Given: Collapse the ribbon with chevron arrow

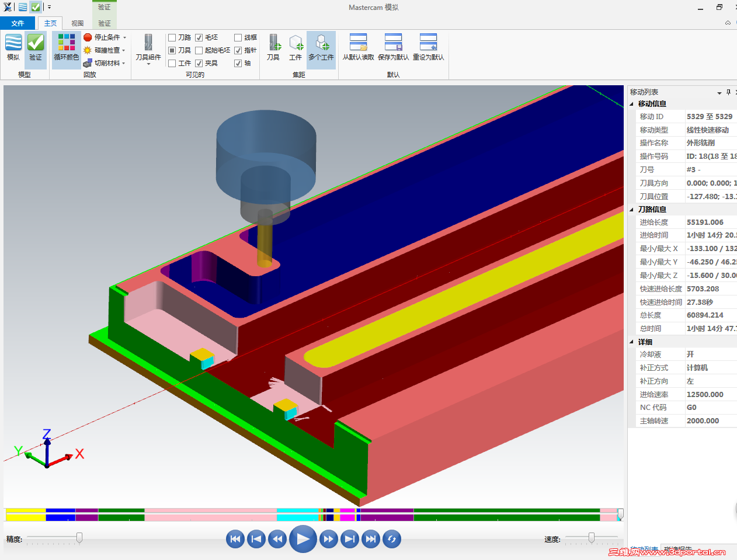Looking at the screenshot, I should click(x=728, y=23).
